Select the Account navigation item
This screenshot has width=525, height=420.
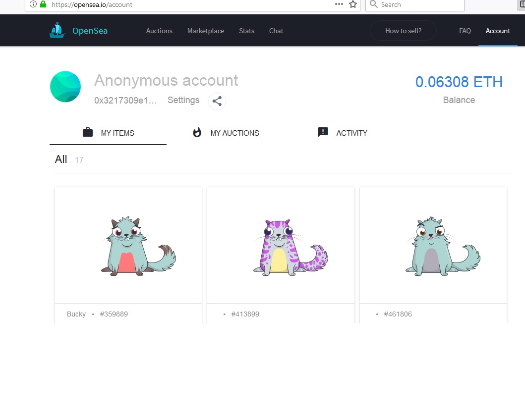coord(498,31)
